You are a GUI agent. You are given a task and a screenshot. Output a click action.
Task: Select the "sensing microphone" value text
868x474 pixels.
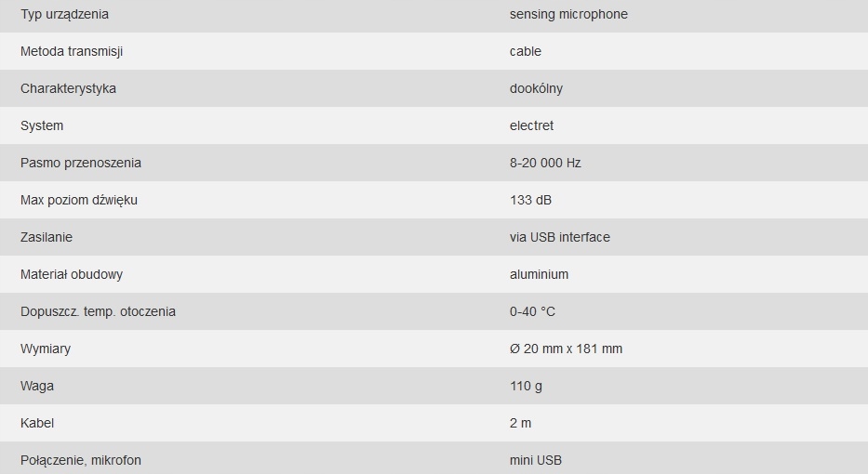pos(568,14)
